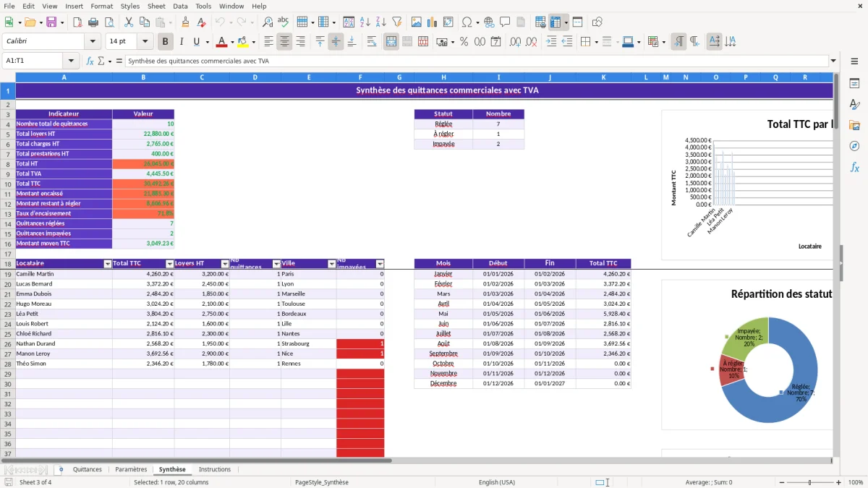Toggle Bold formatting
The image size is (868, 488).
click(x=166, y=41)
